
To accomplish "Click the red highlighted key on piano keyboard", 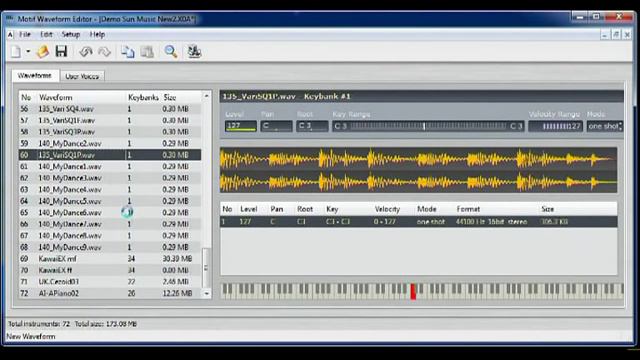I will (x=413, y=292).
